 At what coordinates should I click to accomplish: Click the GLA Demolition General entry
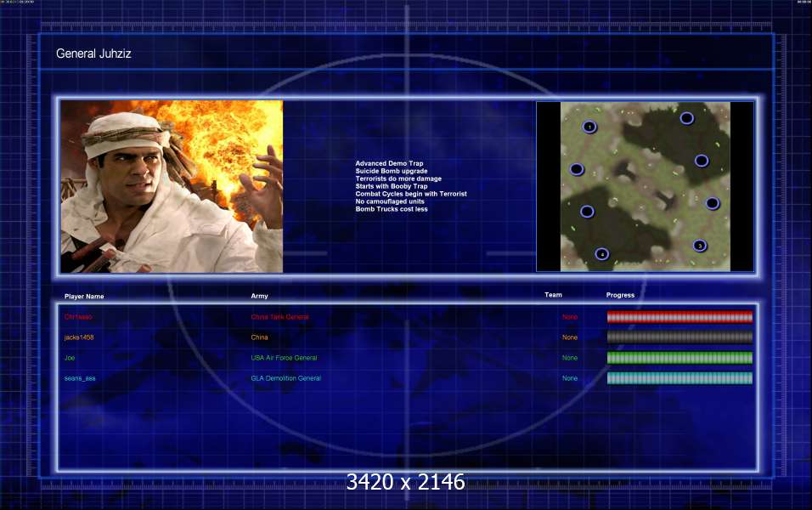(x=286, y=378)
